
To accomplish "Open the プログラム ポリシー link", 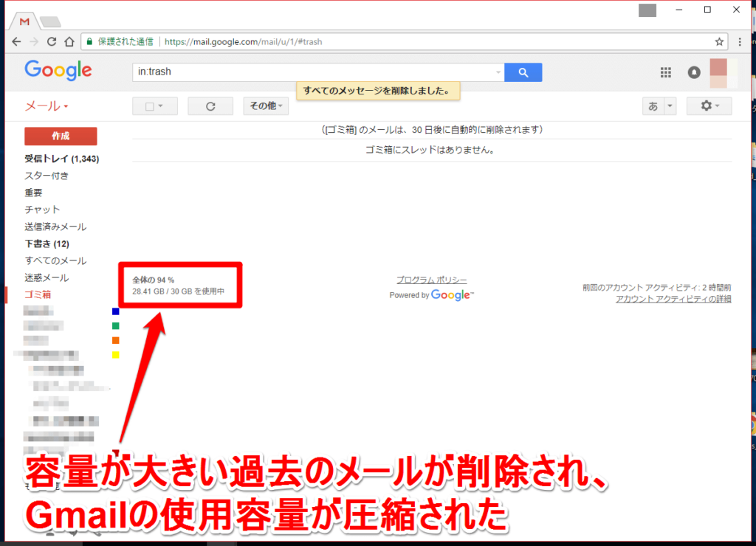I will (431, 280).
